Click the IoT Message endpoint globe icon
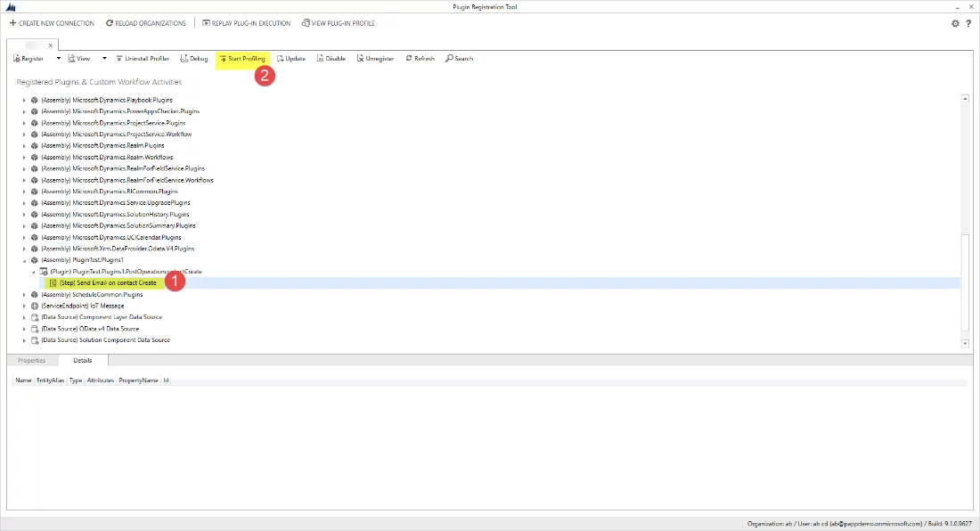This screenshot has width=980, height=531. [35, 306]
